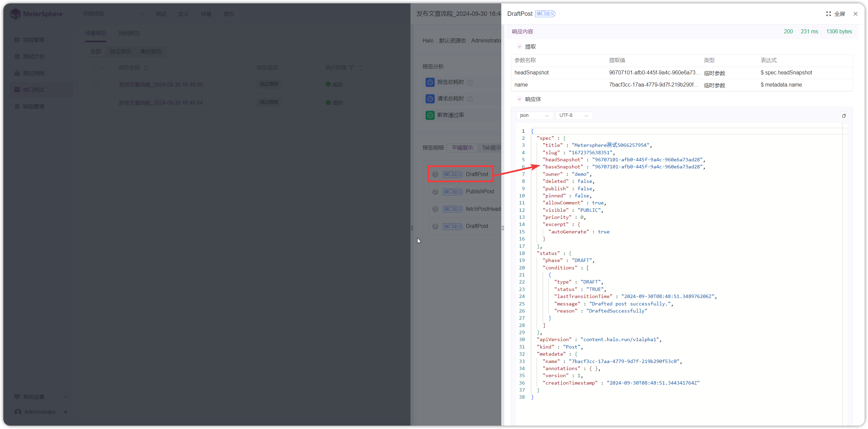The width and height of the screenshot is (868, 429).
Task: Click the 请求总耗时 clock icon
Action: 430,99
